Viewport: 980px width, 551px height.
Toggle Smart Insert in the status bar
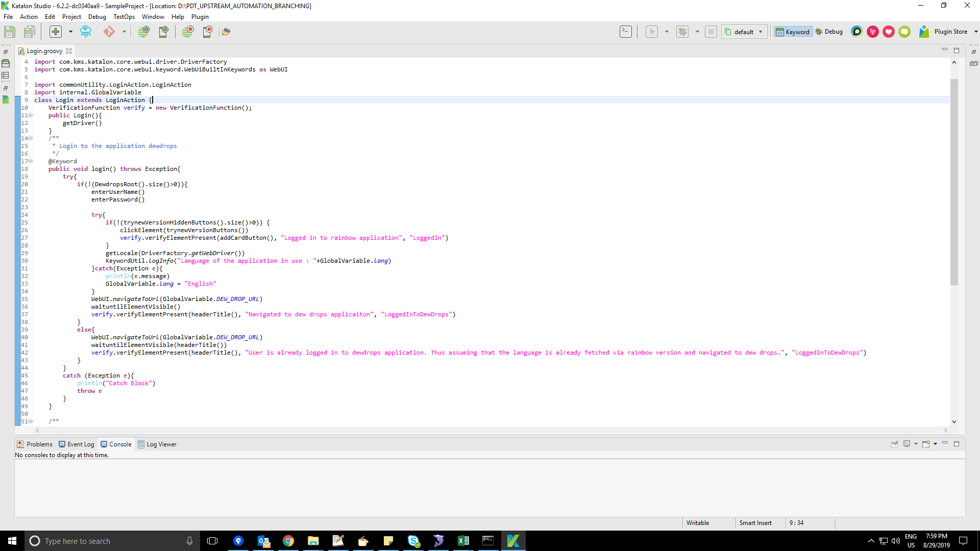coord(755,522)
